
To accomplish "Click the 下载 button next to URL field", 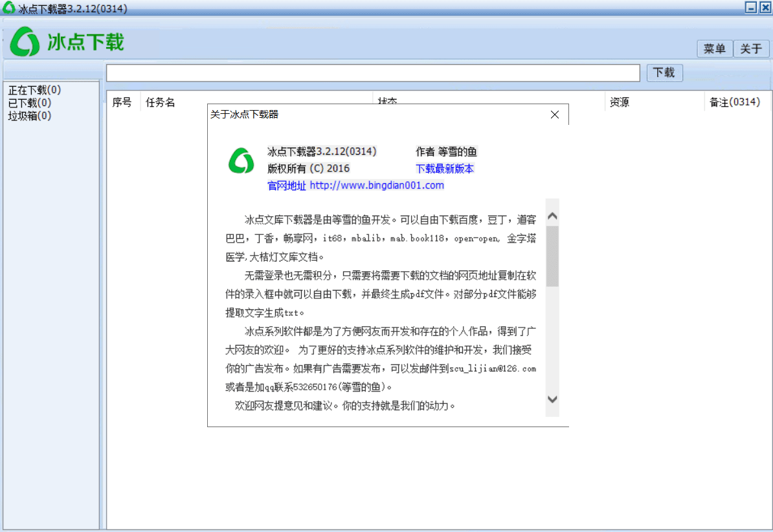I will [664, 72].
